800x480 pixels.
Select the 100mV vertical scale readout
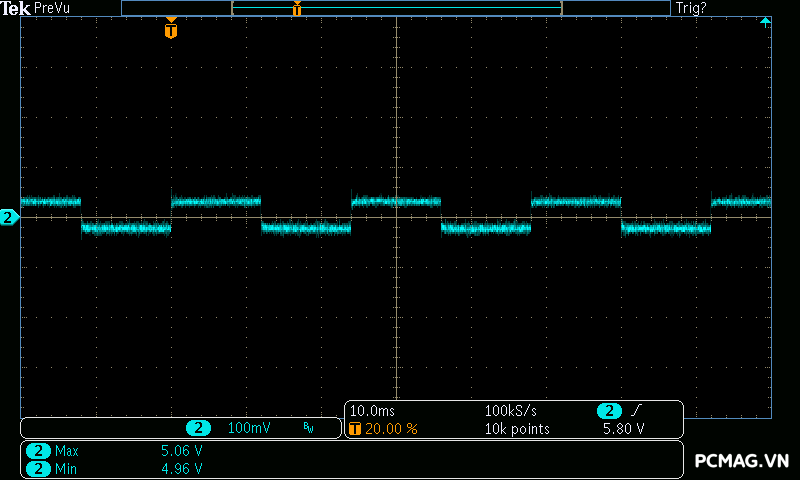tap(249, 428)
